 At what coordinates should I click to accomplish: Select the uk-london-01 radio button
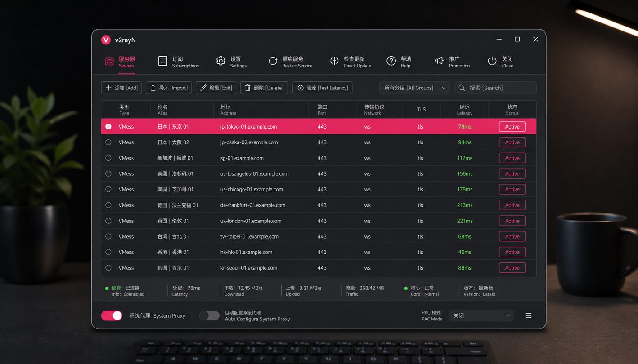point(108,221)
